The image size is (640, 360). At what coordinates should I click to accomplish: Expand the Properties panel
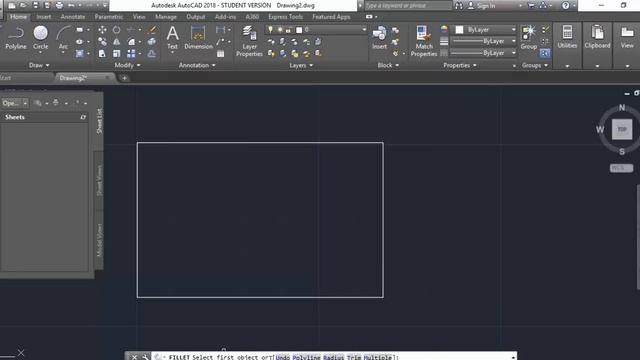(460, 65)
